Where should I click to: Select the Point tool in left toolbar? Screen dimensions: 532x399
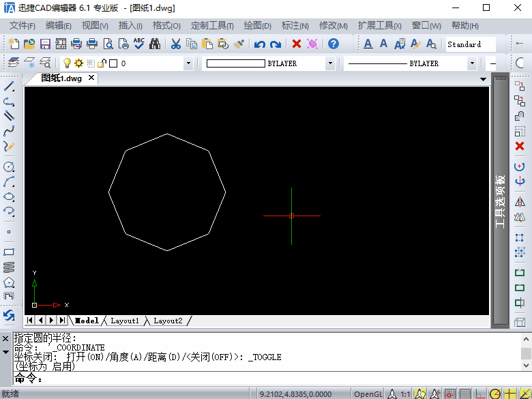(9, 232)
